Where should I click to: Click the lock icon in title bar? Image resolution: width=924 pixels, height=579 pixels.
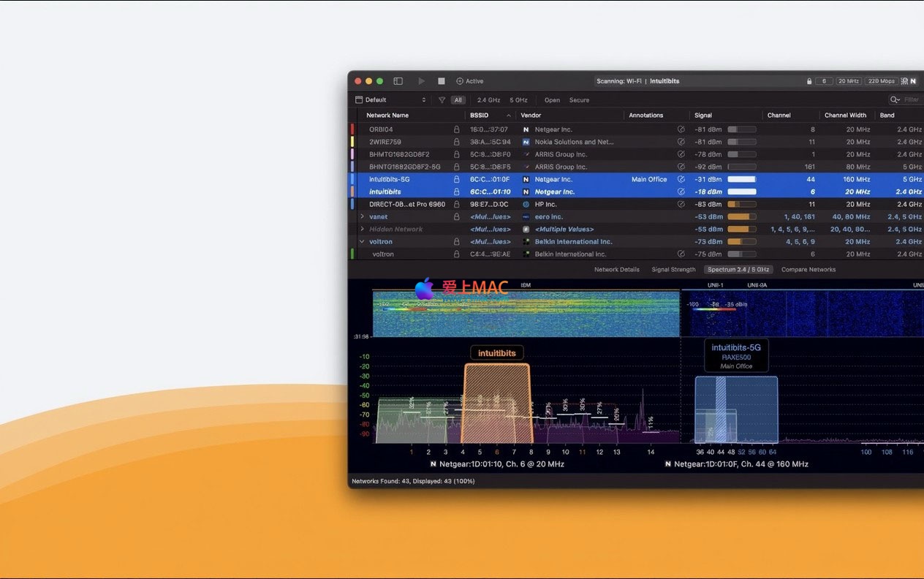(x=809, y=81)
